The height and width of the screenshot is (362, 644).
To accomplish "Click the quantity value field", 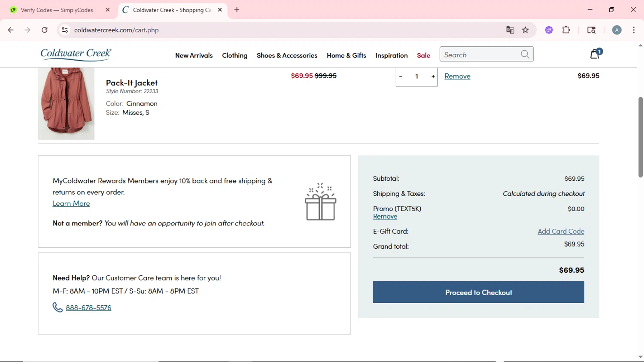I will pos(416,76).
